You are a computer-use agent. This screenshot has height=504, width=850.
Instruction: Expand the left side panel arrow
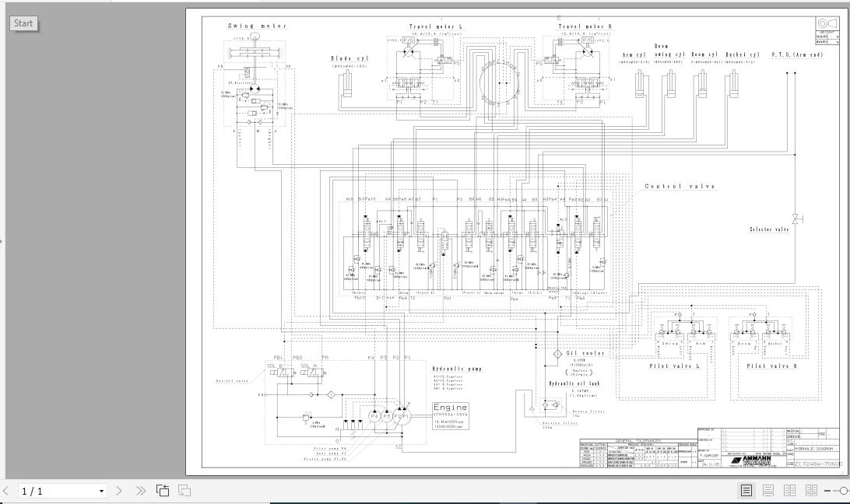2,241
